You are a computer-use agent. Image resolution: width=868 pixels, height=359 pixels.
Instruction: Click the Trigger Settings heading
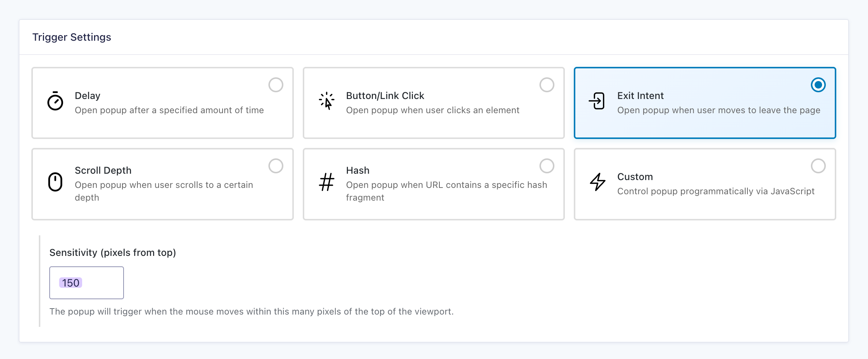pyautogui.click(x=72, y=37)
